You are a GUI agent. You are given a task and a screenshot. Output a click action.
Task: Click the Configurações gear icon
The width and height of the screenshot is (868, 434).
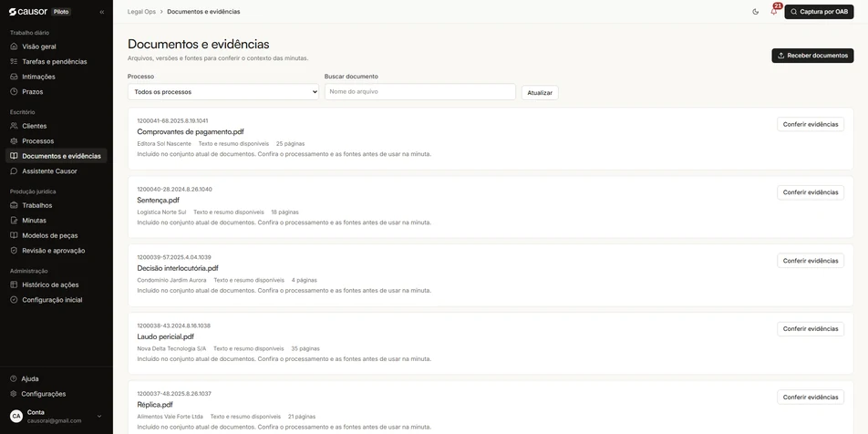point(14,394)
